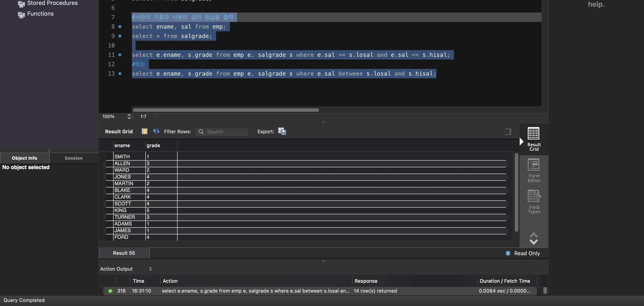Switch to the Session tab
This screenshot has width=644, height=306.
point(74,158)
